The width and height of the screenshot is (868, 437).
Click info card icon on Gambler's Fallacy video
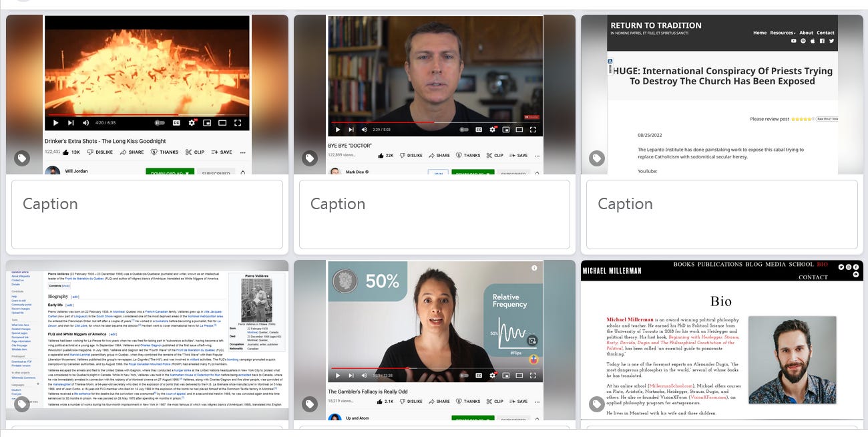[x=534, y=268]
